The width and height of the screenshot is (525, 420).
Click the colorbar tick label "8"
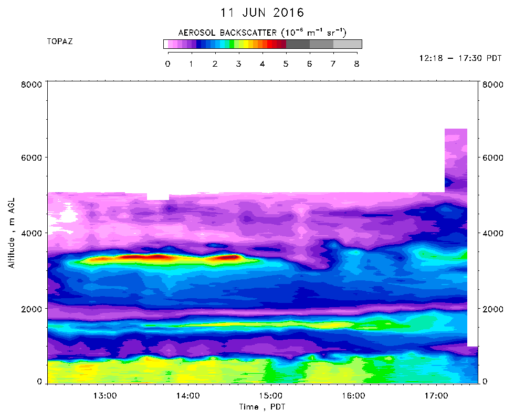point(356,64)
